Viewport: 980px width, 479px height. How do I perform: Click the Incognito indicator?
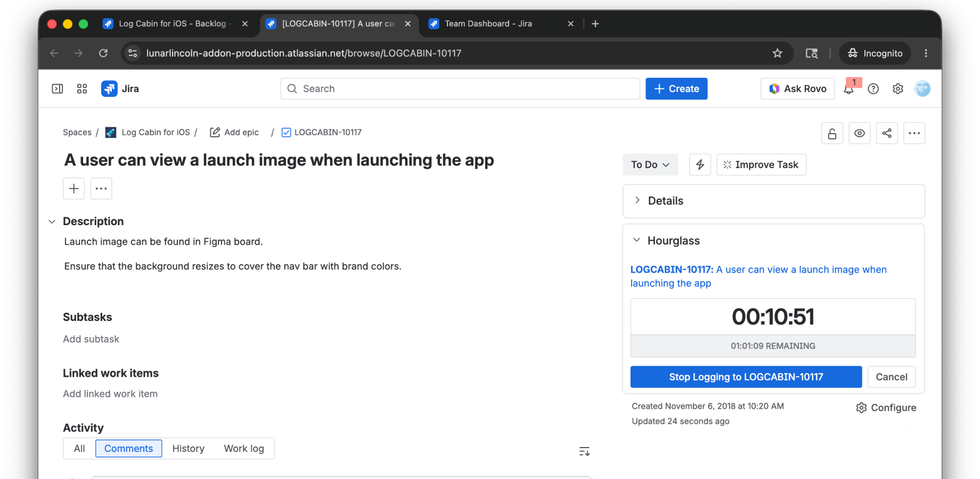pyautogui.click(x=875, y=53)
